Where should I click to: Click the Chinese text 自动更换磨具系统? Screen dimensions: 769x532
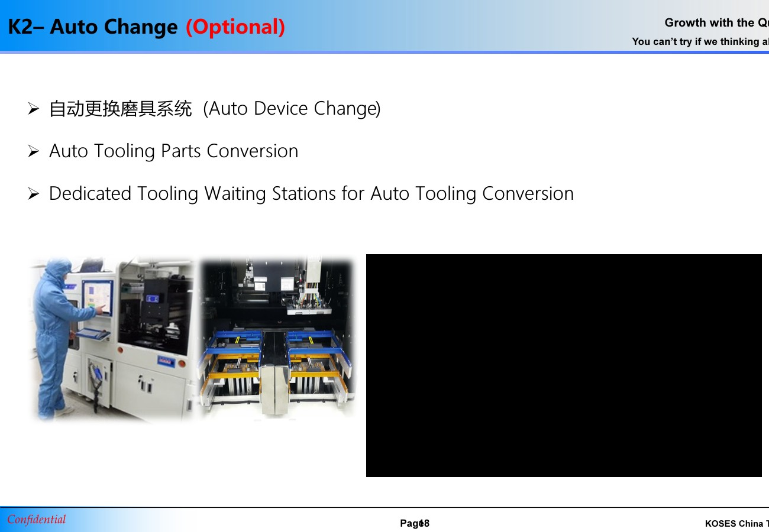[121, 109]
